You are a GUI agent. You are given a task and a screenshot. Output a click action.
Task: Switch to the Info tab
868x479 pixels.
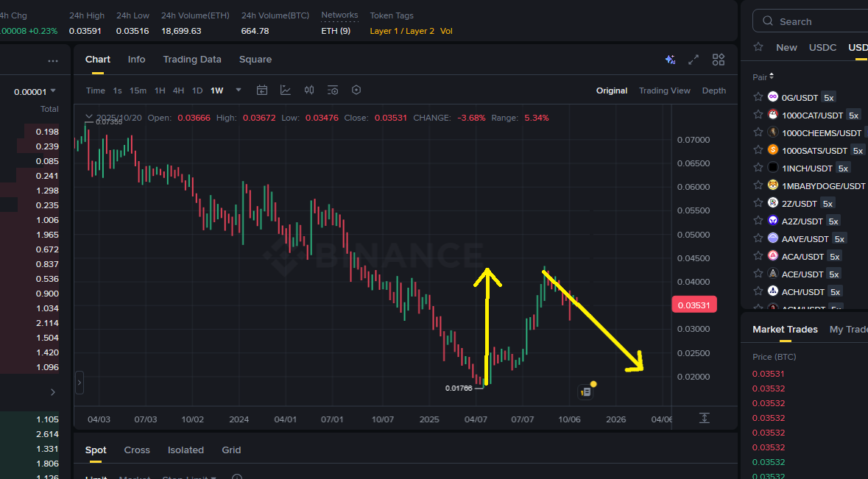pos(136,60)
